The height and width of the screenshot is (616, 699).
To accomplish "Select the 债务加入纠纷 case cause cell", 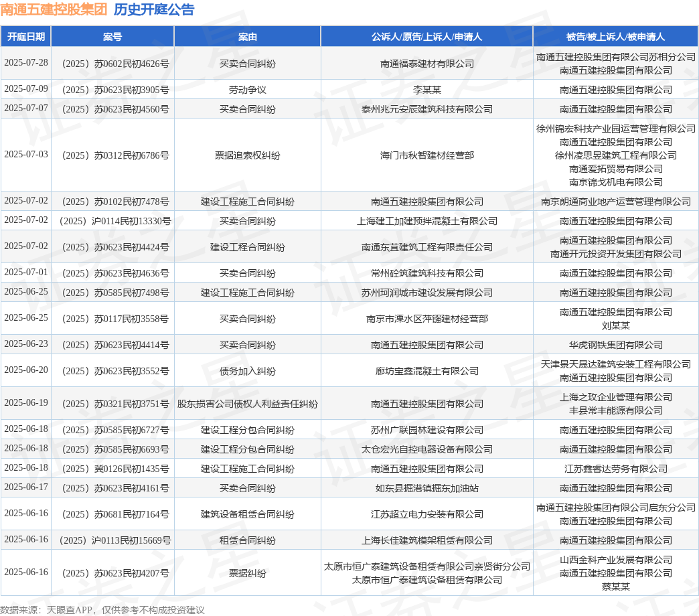I will [x=247, y=371].
